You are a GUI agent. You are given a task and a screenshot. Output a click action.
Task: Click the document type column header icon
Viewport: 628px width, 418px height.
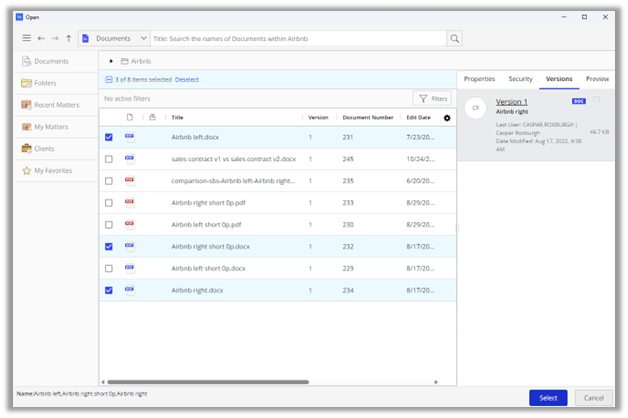tap(129, 117)
